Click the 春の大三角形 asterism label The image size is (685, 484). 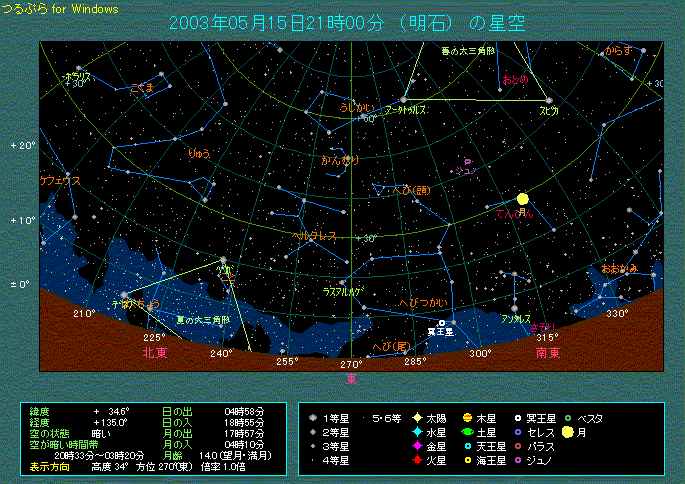[467, 52]
